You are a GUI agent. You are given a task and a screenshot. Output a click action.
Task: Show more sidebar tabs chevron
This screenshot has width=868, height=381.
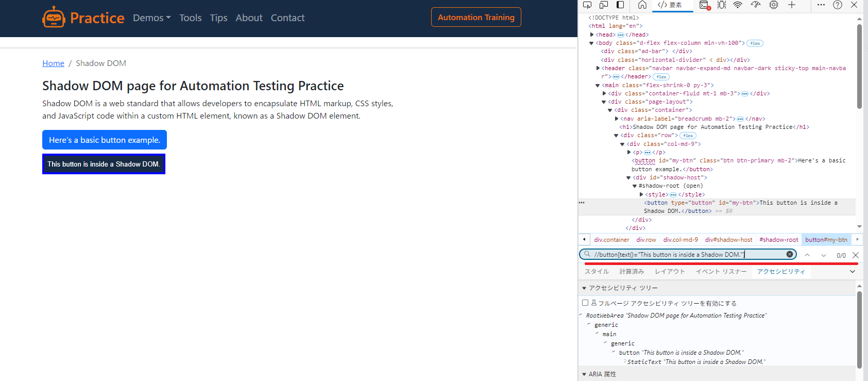click(x=853, y=271)
